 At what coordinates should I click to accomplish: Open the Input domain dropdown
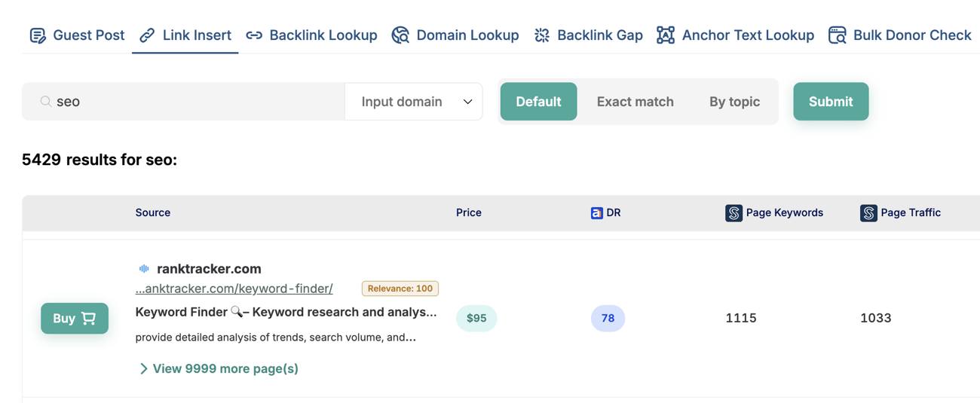(x=414, y=102)
